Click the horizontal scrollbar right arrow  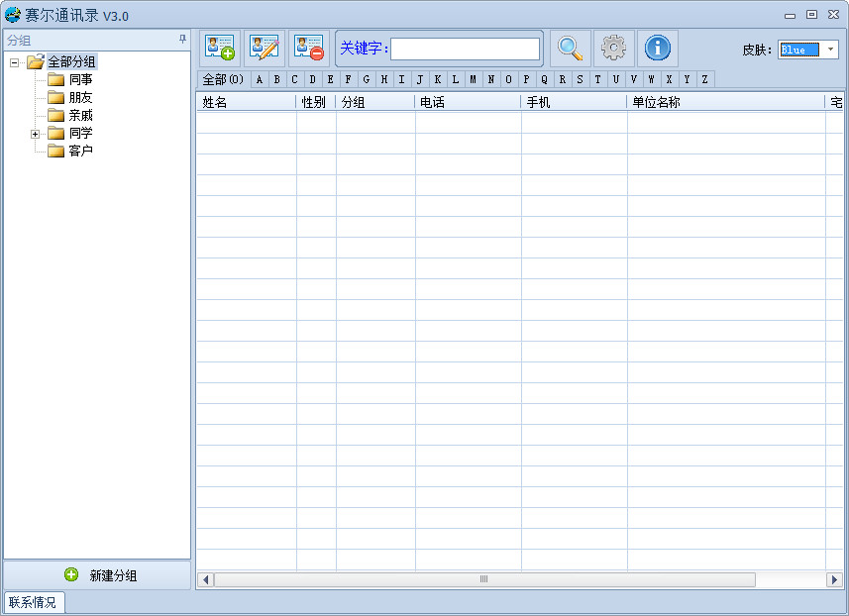click(x=834, y=579)
